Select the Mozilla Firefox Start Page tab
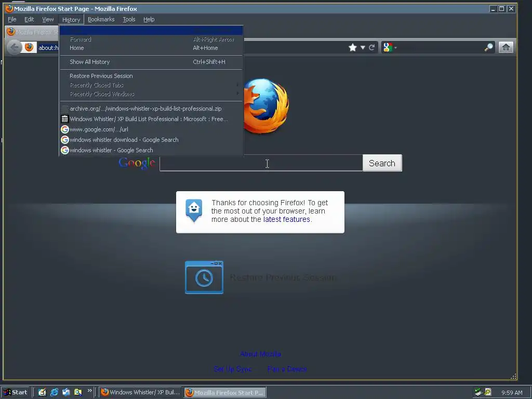532x399 pixels. tap(32, 32)
